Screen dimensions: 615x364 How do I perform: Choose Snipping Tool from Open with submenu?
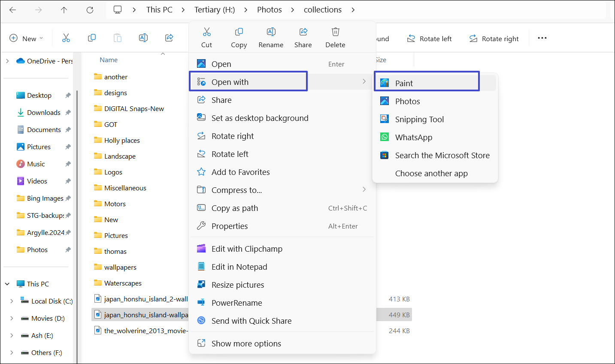coord(419,119)
